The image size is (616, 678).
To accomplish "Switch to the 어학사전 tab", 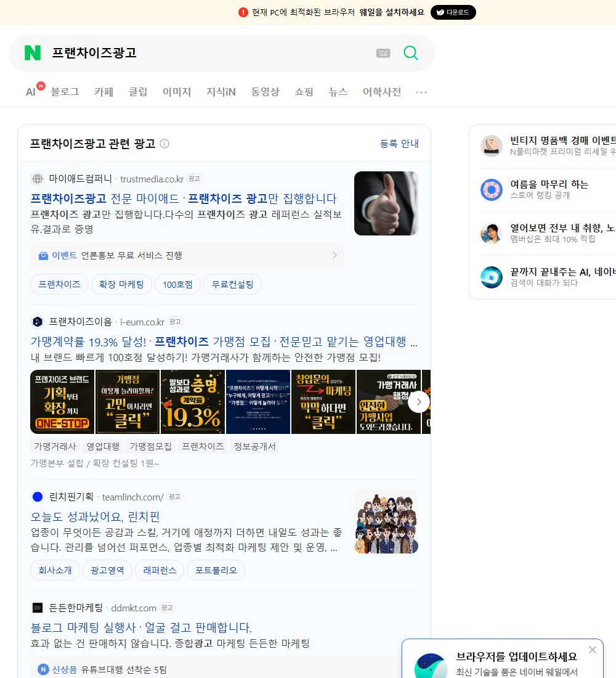I will pos(382,92).
